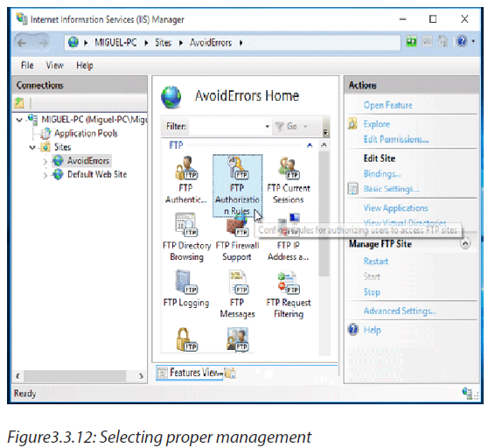Collapse the FTP group header
488x448 pixels.
(x=310, y=145)
